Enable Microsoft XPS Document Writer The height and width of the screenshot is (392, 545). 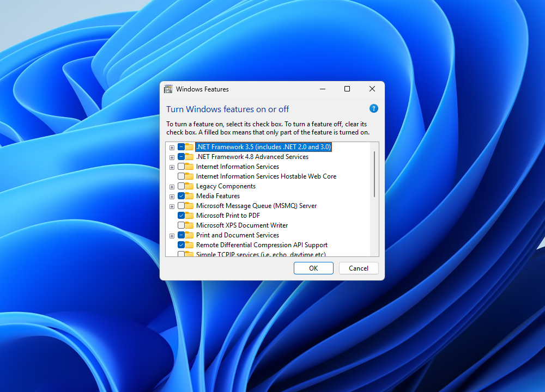point(180,225)
